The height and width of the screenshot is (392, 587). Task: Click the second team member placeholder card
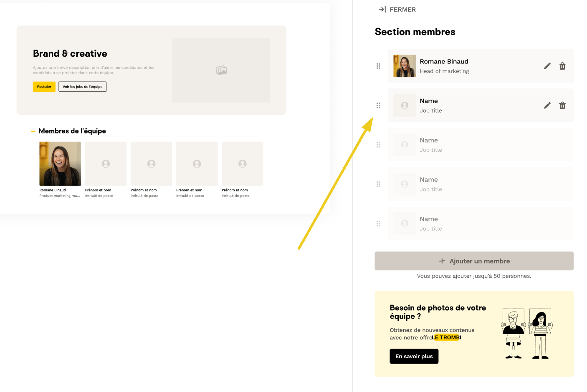(x=106, y=164)
